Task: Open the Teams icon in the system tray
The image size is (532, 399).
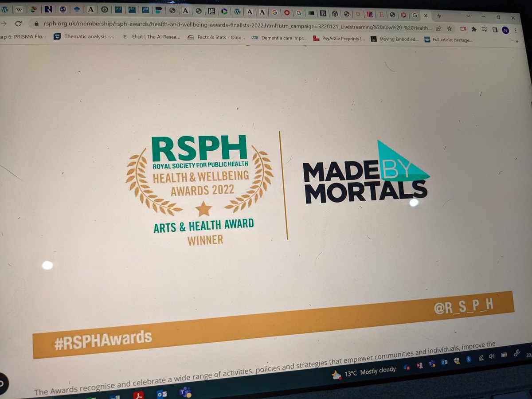Action: coord(431,364)
